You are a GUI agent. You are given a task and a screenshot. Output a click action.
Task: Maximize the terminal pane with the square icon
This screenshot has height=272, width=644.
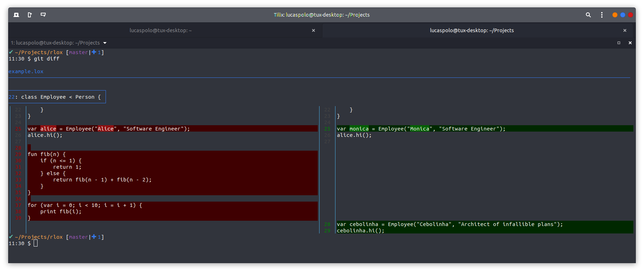[x=619, y=43]
